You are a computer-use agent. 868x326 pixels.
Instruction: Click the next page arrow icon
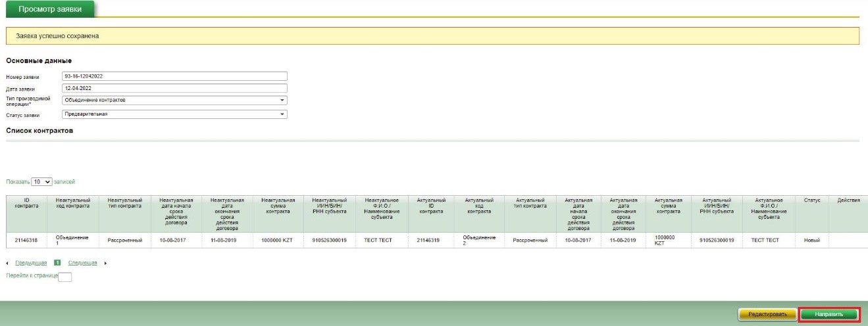[105, 263]
